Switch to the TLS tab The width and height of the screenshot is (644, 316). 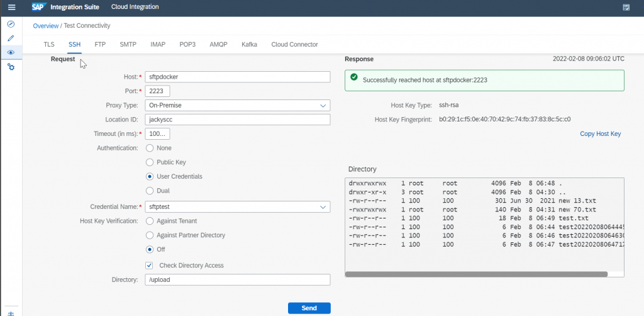click(x=49, y=45)
